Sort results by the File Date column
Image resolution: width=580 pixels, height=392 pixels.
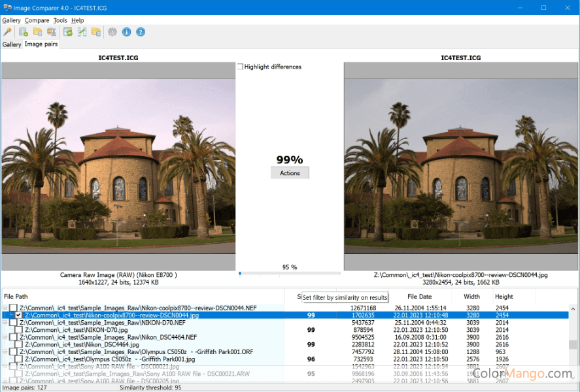(x=420, y=297)
